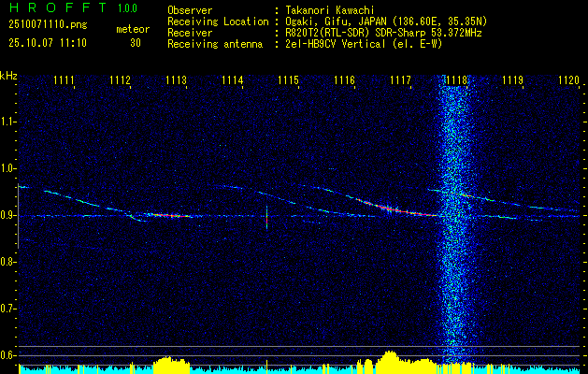Image resolution: width=588 pixels, height=374 pixels.
Task: Click the 1118 time axis marker
Action: pos(457,79)
